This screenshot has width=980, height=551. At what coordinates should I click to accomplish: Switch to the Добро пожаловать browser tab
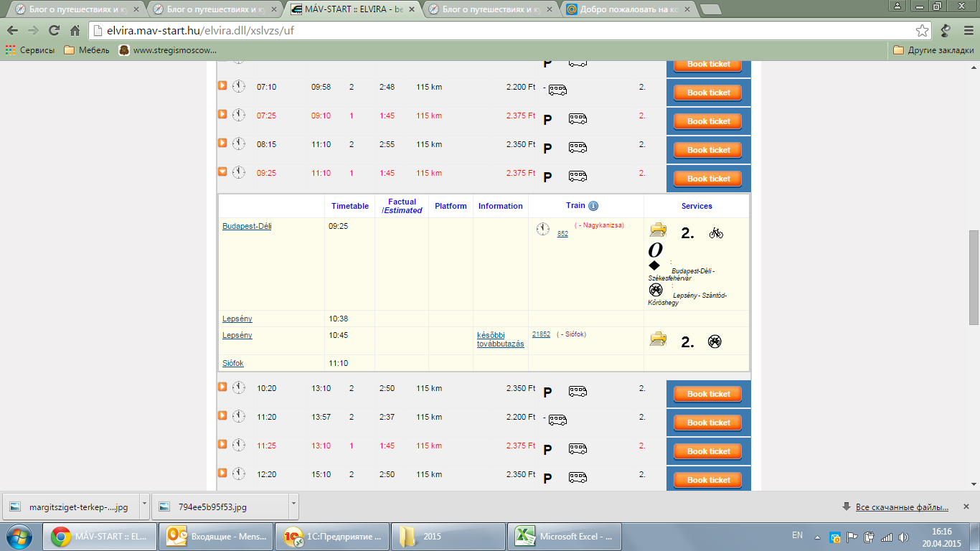(x=628, y=9)
